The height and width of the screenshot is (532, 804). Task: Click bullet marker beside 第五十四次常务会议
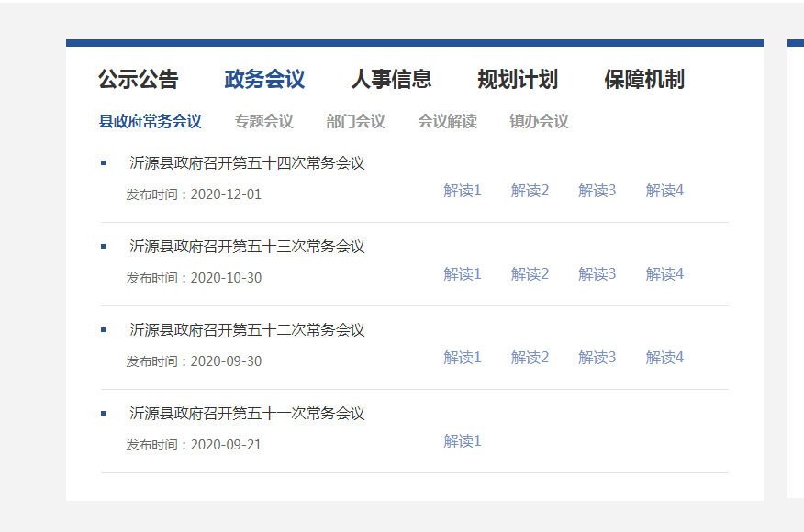coord(104,163)
